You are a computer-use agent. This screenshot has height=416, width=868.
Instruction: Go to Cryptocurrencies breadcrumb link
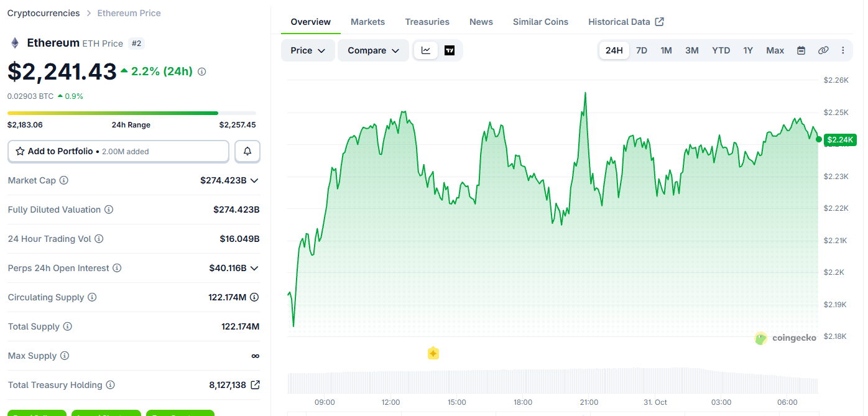click(44, 13)
